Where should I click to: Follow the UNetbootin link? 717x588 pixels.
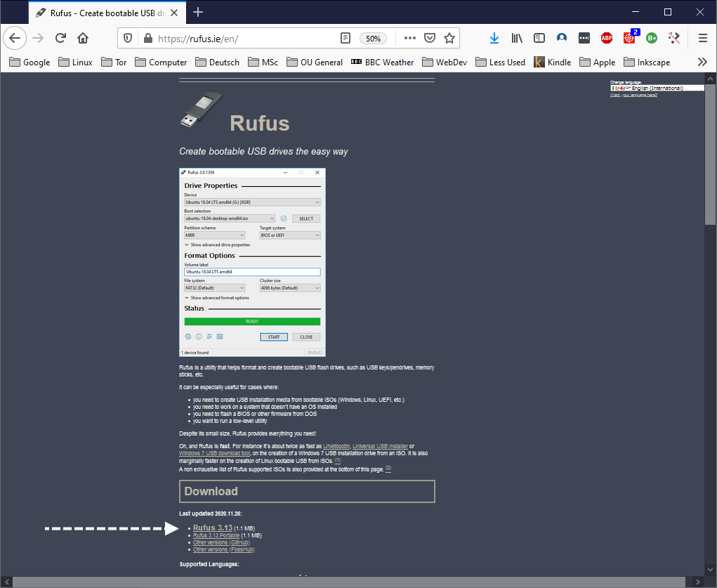[336, 446]
